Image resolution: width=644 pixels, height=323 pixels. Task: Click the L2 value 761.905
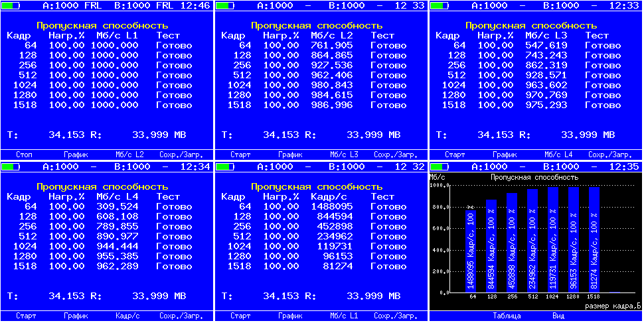pos(332,46)
